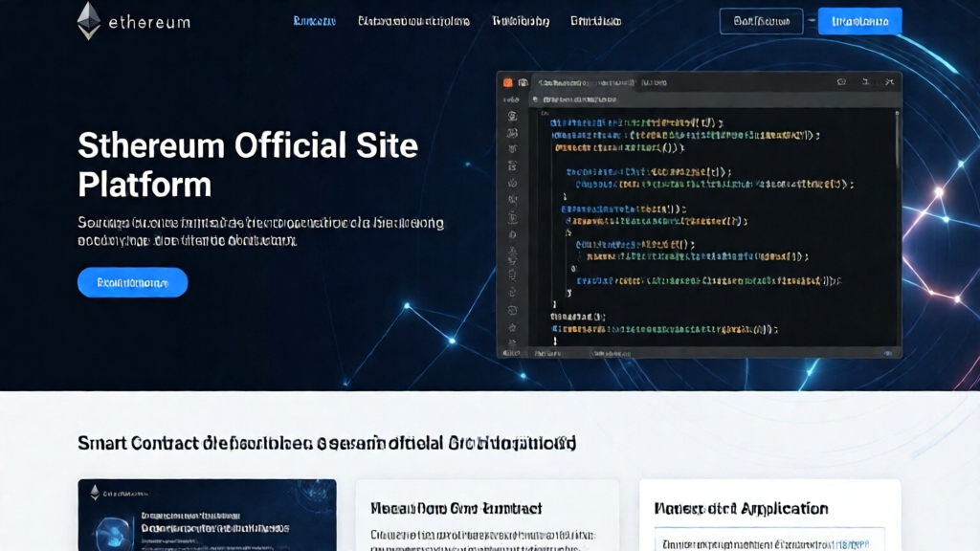The height and width of the screenshot is (551, 980).
Task: Click the "Smart Contract" section heading
Action: point(326,443)
